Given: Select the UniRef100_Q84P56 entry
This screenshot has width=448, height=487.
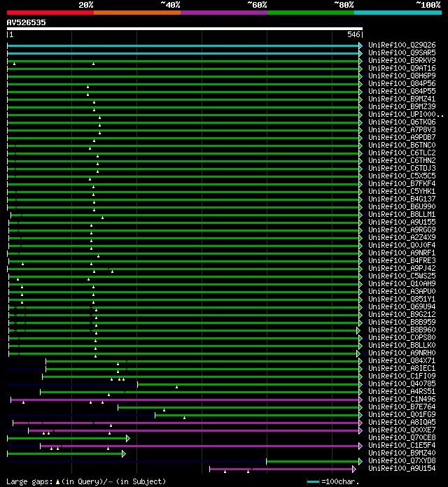Looking at the screenshot, I should click(x=402, y=83).
